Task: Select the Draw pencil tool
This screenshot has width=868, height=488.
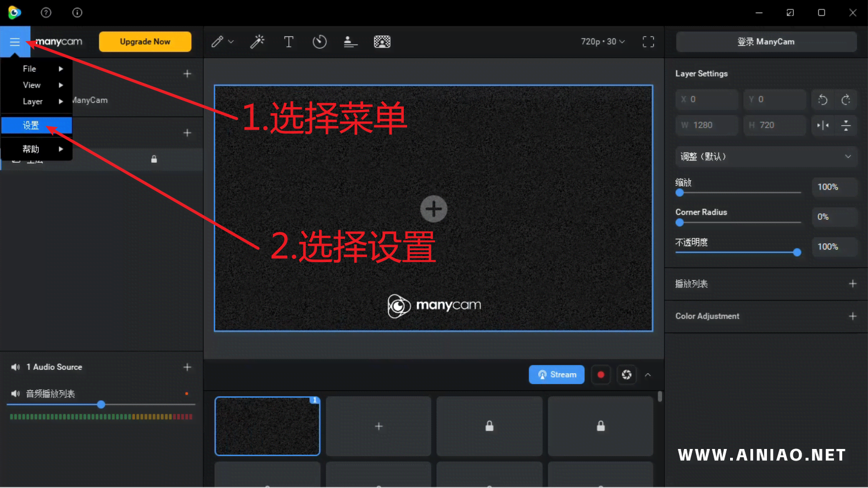Action: [x=218, y=42]
